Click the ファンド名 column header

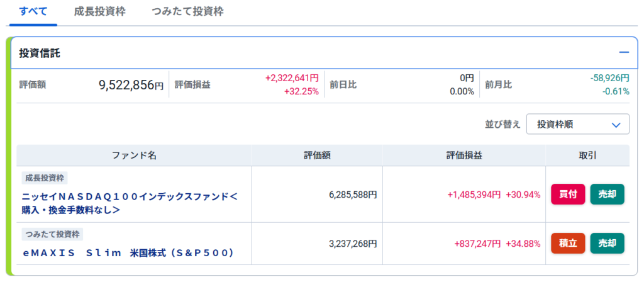(x=134, y=155)
